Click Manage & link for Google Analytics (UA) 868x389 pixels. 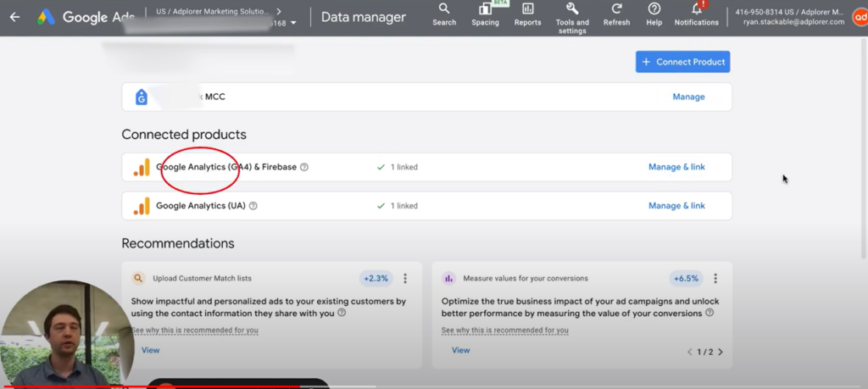[x=676, y=206]
